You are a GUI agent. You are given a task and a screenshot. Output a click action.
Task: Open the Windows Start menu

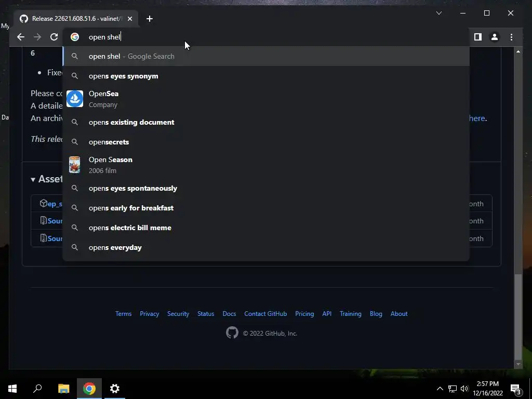pos(12,389)
